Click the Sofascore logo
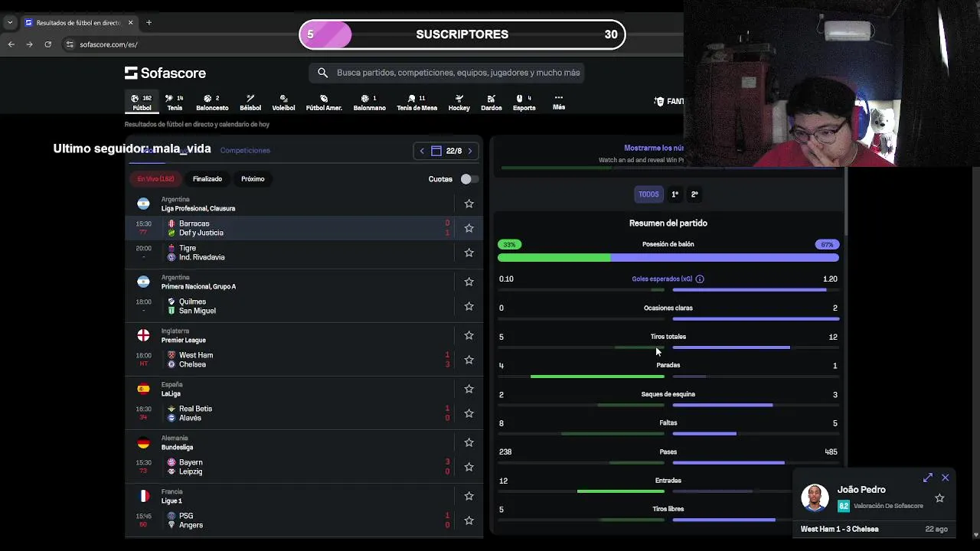Image resolution: width=980 pixels, height=551 pixels. point(165,73)
